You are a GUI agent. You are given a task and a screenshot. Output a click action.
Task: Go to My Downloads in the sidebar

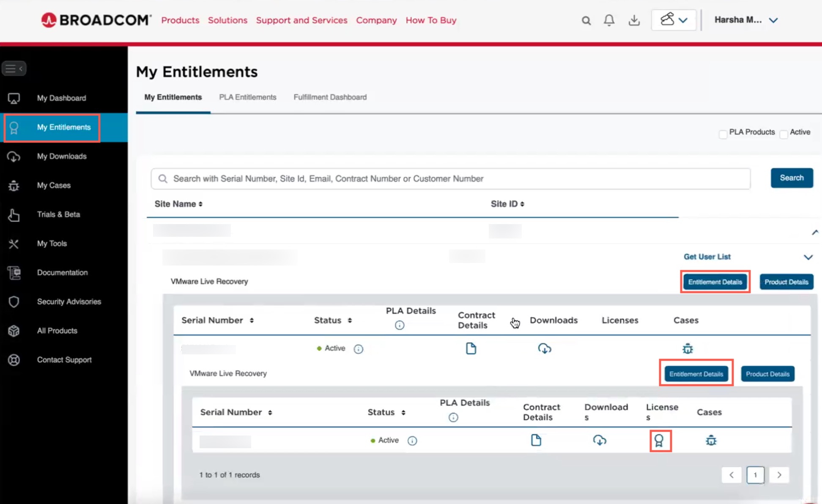tap(62, 156)
